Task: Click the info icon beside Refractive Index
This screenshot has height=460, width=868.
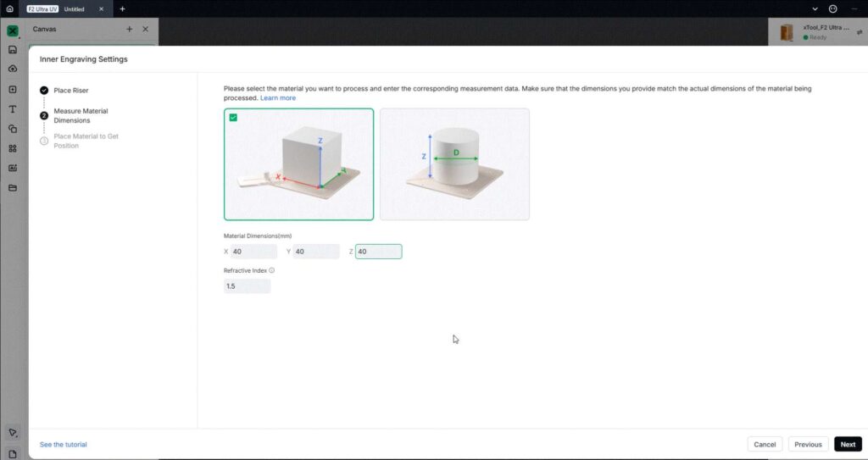Action: pyautogui.click(x=271, y=271)
